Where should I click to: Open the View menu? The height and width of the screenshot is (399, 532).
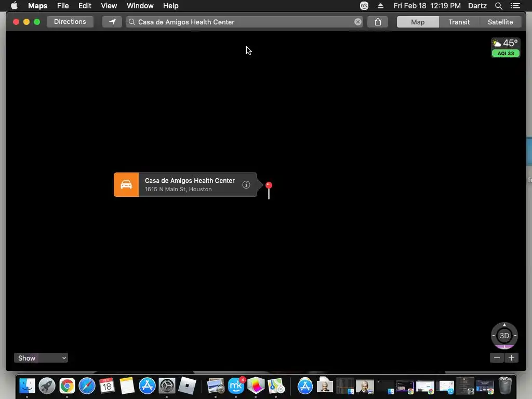[109, 6]
